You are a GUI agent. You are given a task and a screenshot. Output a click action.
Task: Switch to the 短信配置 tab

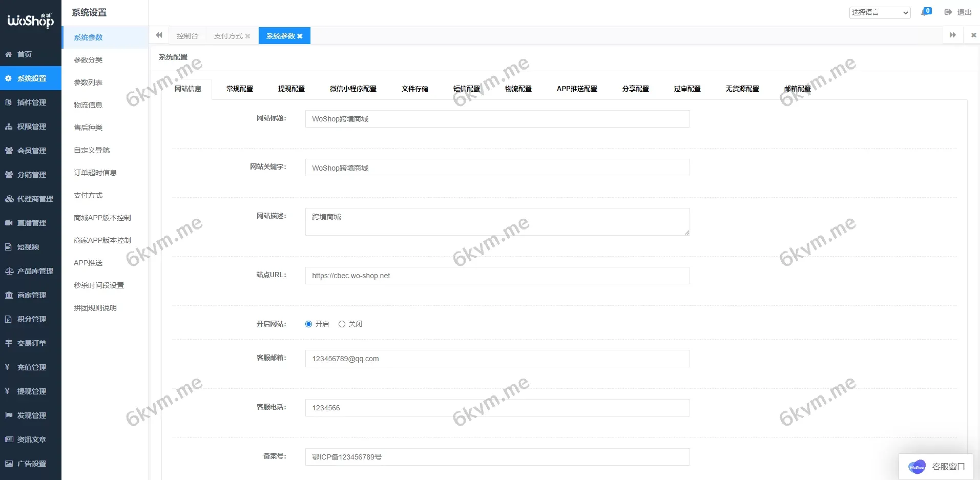466,88
